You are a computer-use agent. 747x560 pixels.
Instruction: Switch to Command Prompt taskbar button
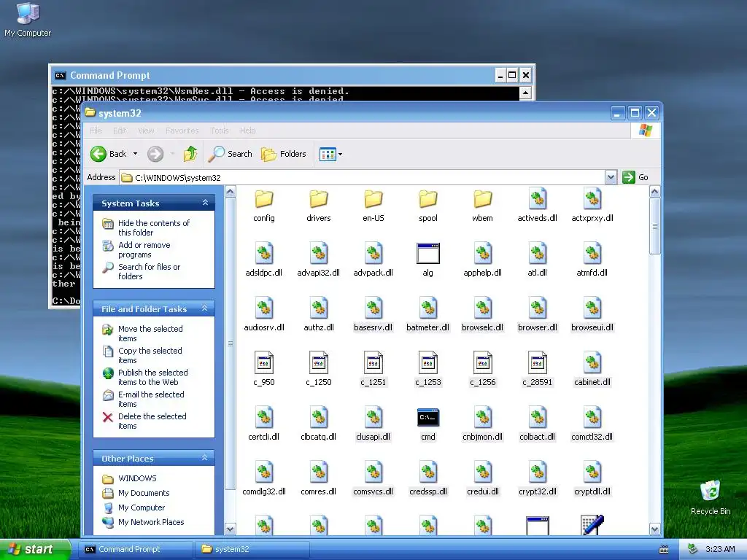point(135,549)
